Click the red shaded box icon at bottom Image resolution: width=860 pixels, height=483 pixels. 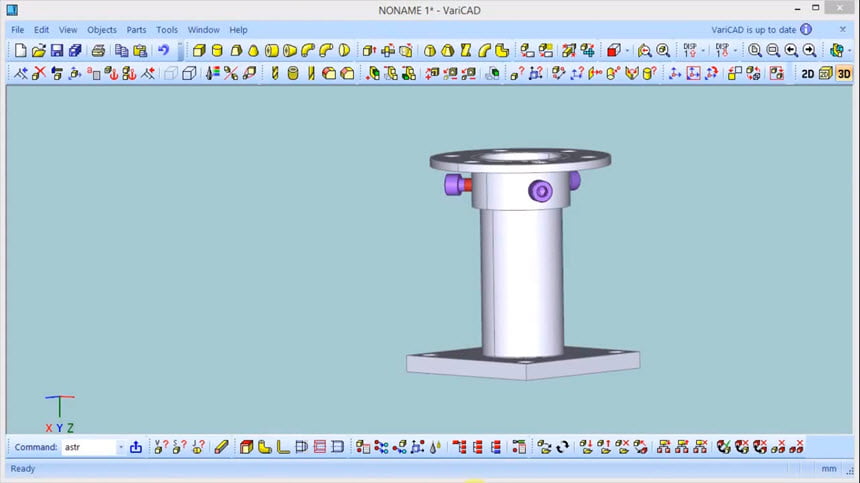click(246, 447)
